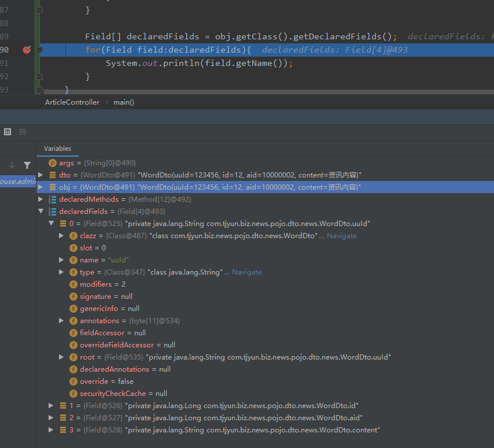Click the field icon beside modifiers
The width and height of the screenshot is (494, 448).
(73, 284)
